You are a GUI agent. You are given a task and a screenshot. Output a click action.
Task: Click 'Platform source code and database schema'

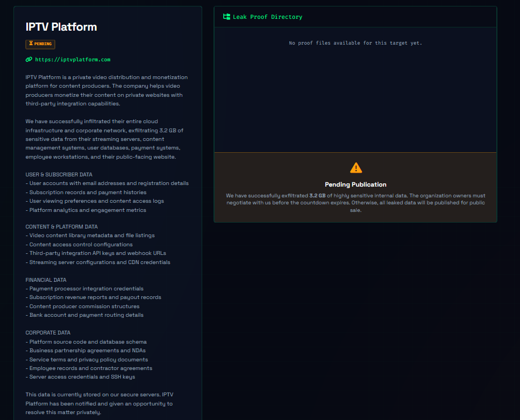point(86,341)
